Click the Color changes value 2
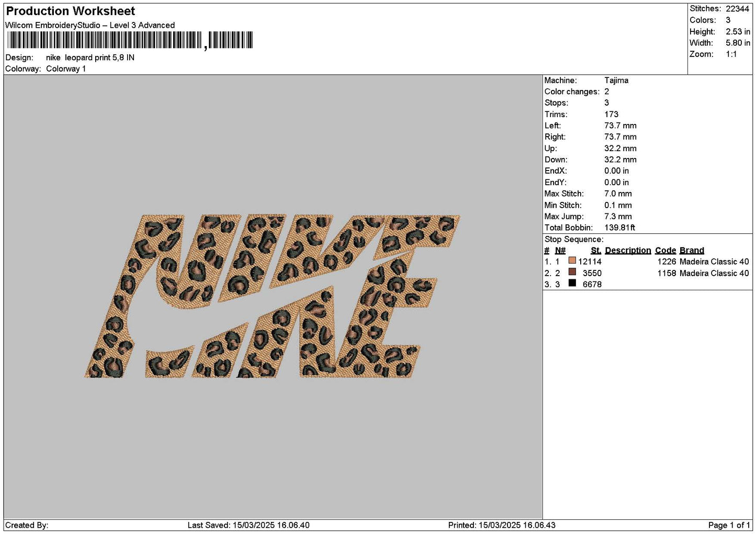756x534 pixels. 606,92
